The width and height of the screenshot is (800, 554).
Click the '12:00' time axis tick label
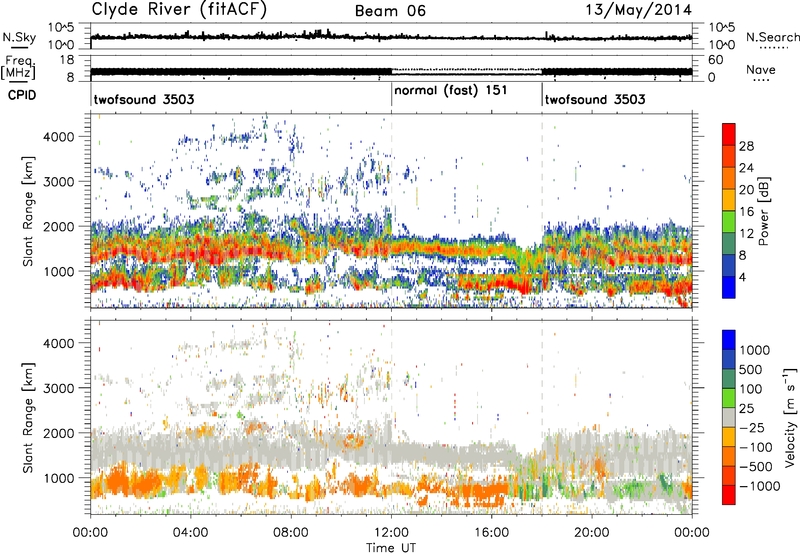[391, 533]
